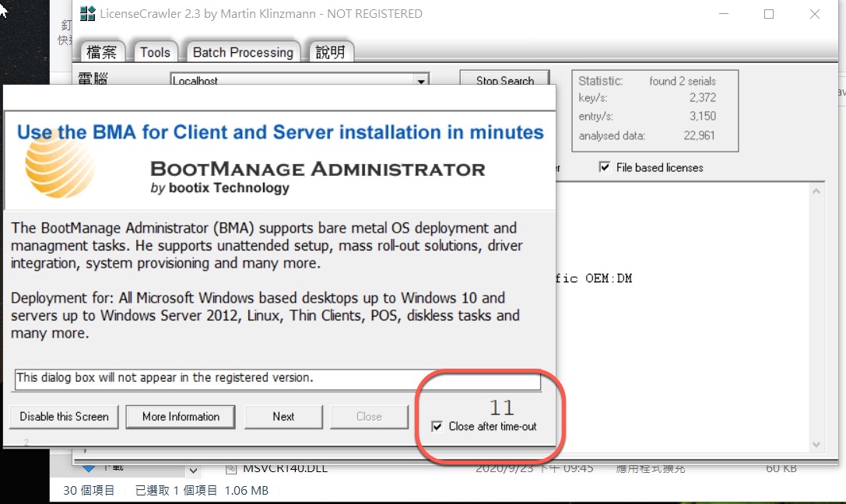Click the analysed data value 22,961

(699, 135)
